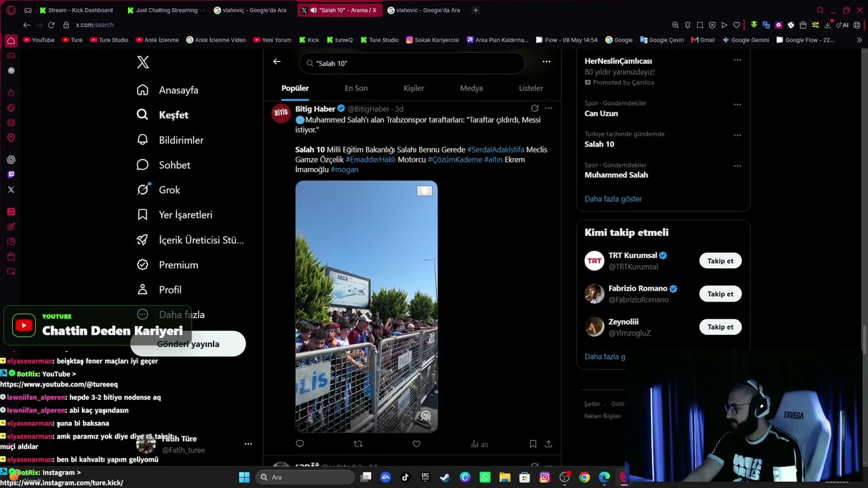868x488 pixels.
Task: Open Yer İşaretleri bookmarks
Action: (174, 215)
